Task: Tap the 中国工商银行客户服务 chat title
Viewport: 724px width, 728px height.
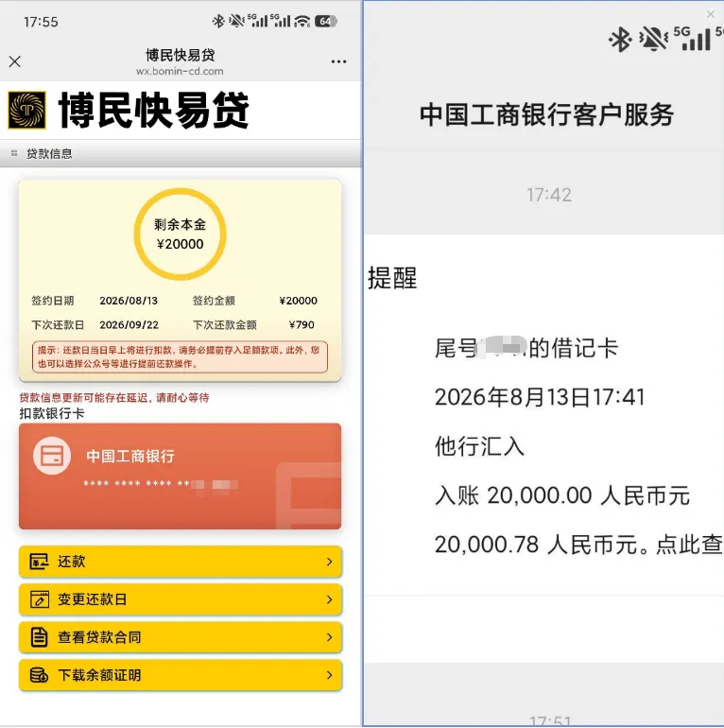Action: tap(546, 114)
